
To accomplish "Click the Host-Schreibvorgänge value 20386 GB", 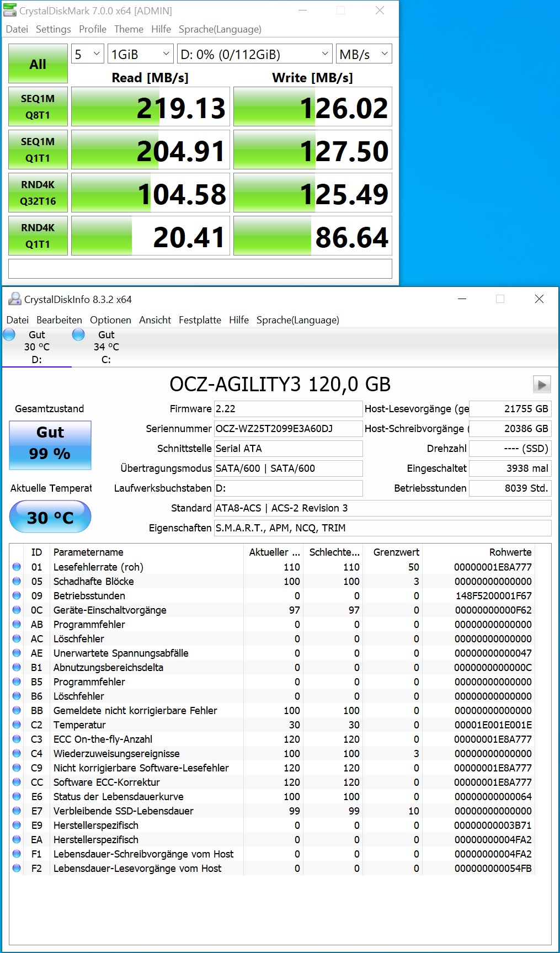I will 510,429.
